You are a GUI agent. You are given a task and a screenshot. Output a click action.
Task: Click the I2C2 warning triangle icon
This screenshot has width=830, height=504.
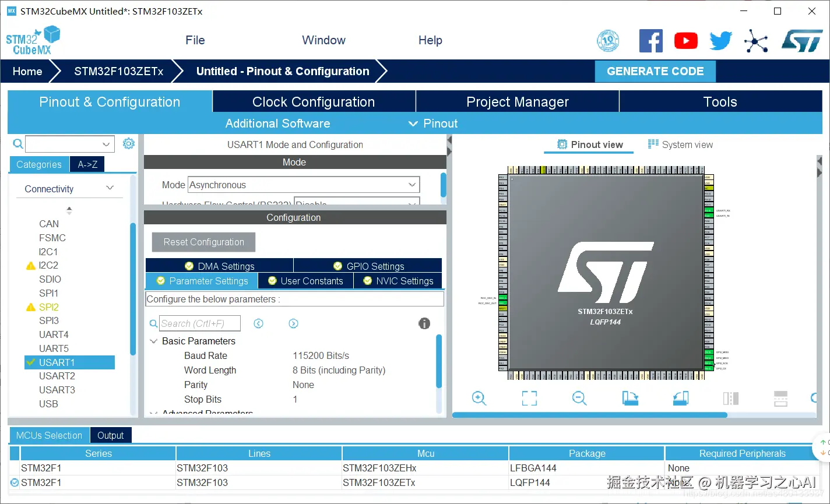[31, 266]
